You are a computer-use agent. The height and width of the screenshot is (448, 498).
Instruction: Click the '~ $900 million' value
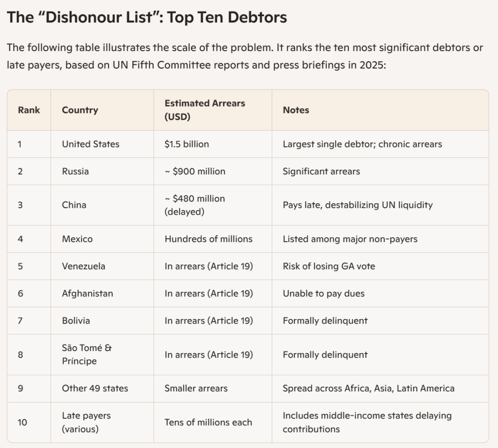click(195, 172)
